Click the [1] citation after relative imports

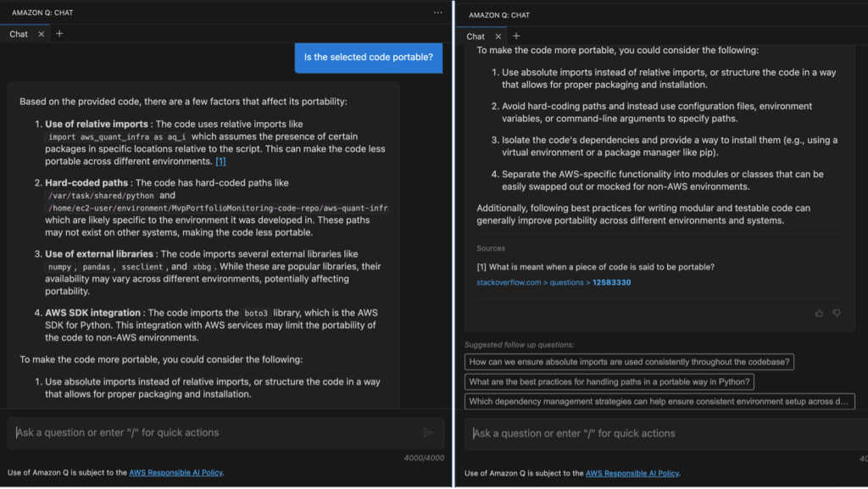point(220,160)
